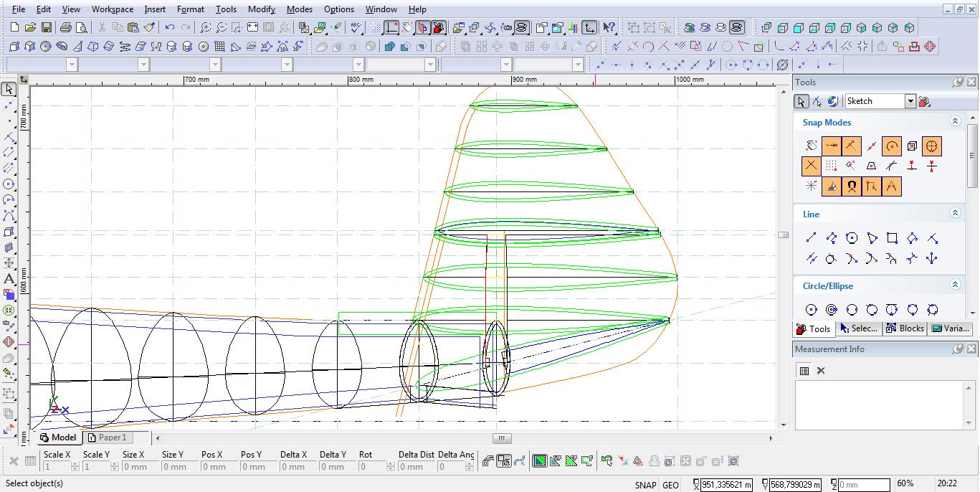Image resolution: width=980 pixels, height=492 pixels.
Task: Click the Save icon in the toolbar
Action: coord(46,27)
